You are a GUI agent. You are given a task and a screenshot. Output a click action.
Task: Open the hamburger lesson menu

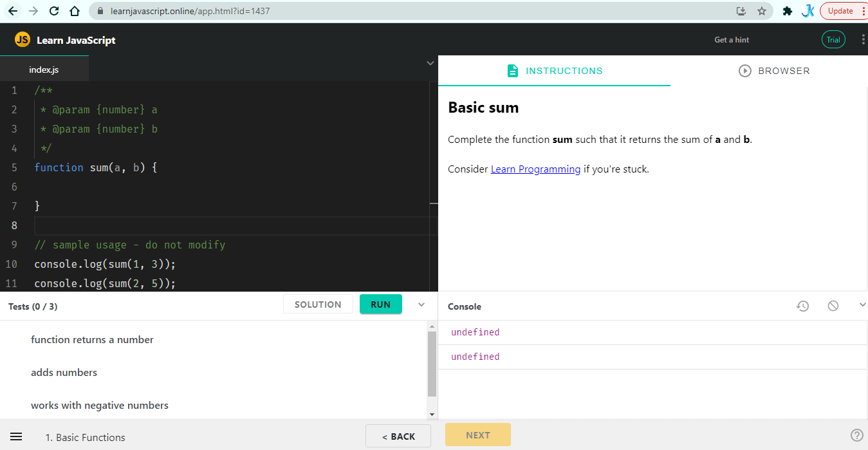16,436
